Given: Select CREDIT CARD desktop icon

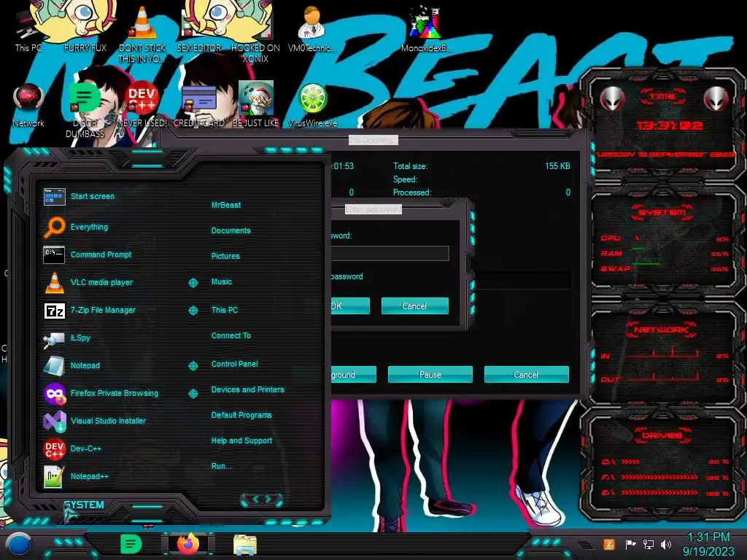Looking at the screenshot, I should point(198,106).
